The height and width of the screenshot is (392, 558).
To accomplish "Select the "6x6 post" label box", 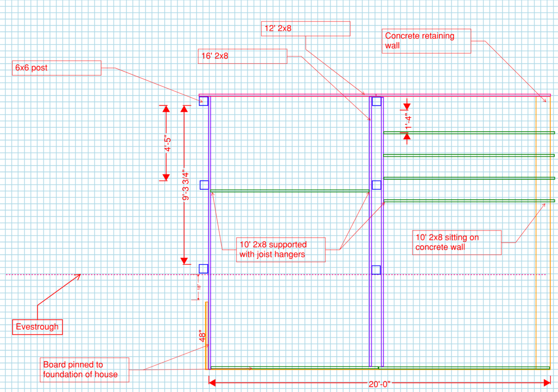I will pyautogui.click(x=56, y=68).
